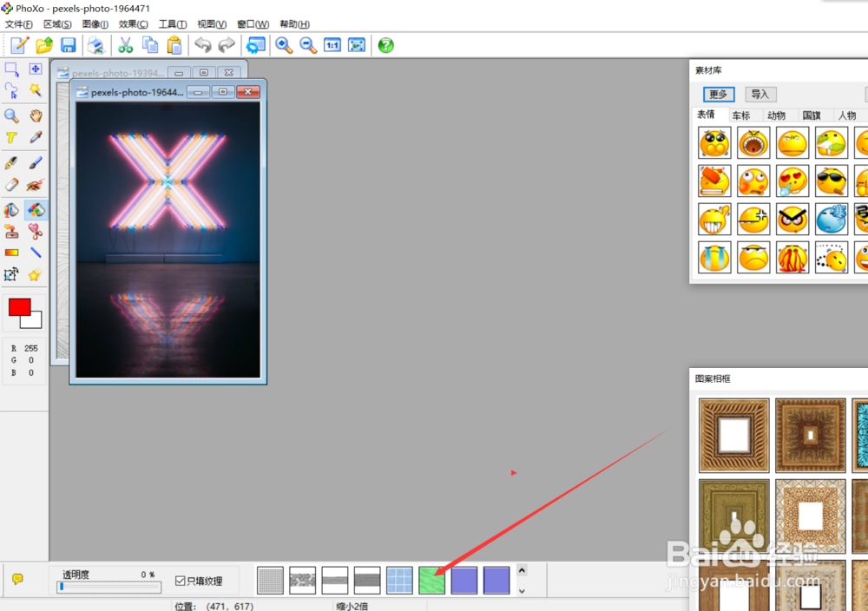Image resolution: width=868 pixels, height=611 pixels.
Task: Open the 视图(V) menu
Action: click(212, 24)
